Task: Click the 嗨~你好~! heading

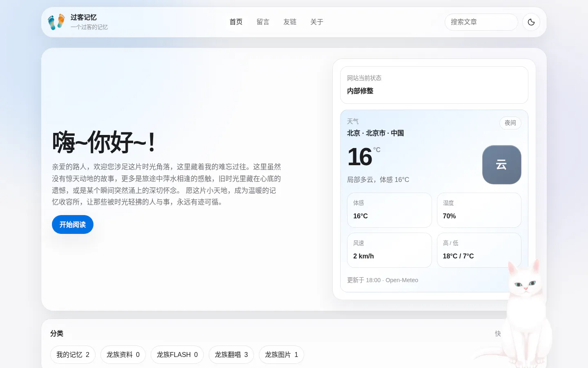Action: [104, 142]
